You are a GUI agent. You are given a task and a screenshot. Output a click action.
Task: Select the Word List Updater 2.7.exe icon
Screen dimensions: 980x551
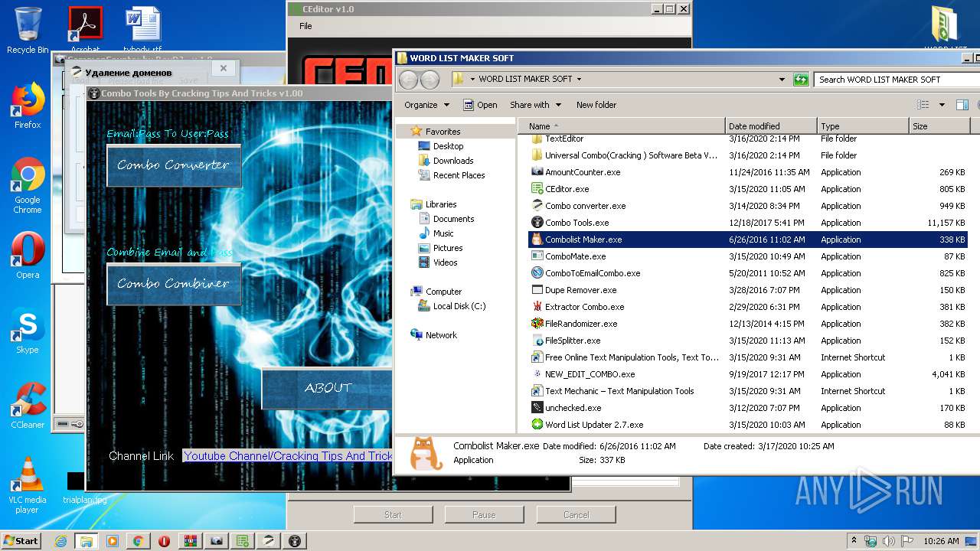coord(537,425)
